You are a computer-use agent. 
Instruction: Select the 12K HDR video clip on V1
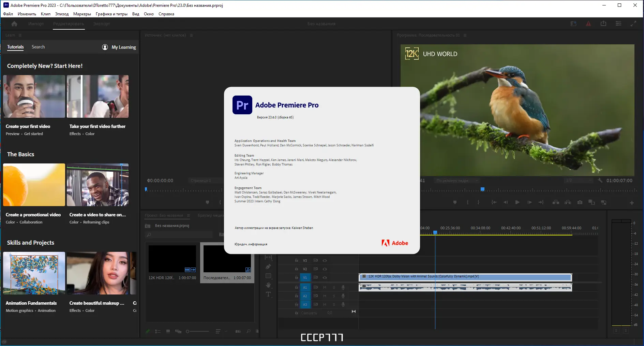[465, 277]
